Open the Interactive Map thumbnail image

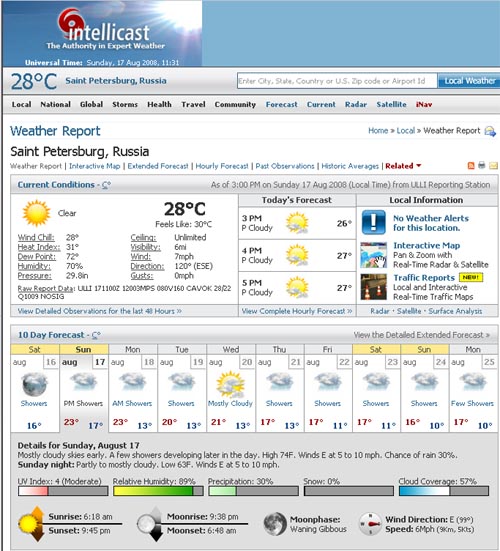[374, 255]
